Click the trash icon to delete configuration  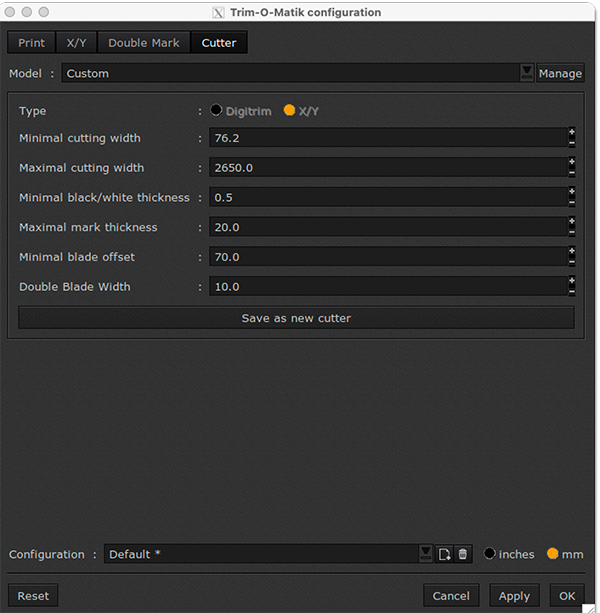point(463,554)
